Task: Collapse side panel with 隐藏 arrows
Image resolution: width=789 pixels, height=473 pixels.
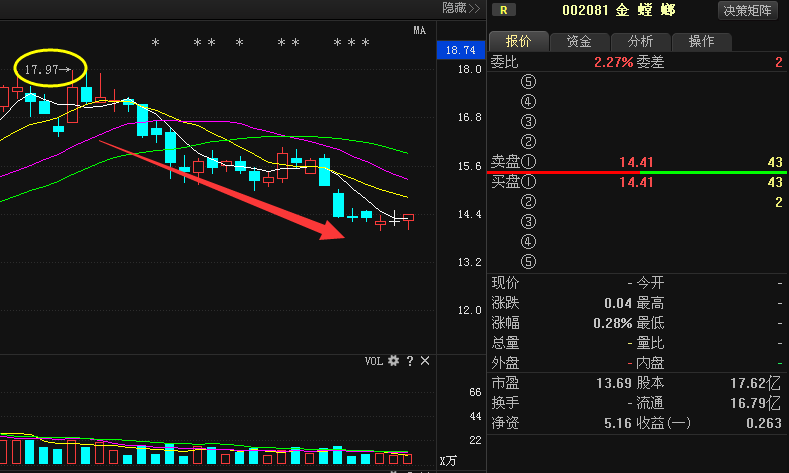Action: (461, 8)
